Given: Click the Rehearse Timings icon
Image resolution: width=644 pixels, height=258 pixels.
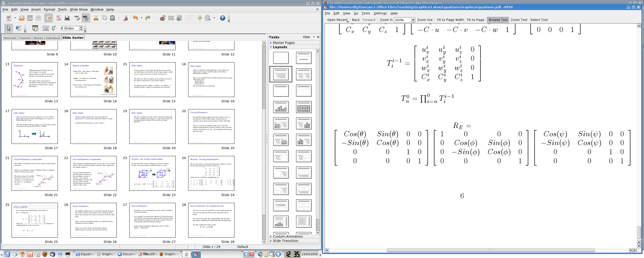Looking at the screenshot, I should pos(35,28).
